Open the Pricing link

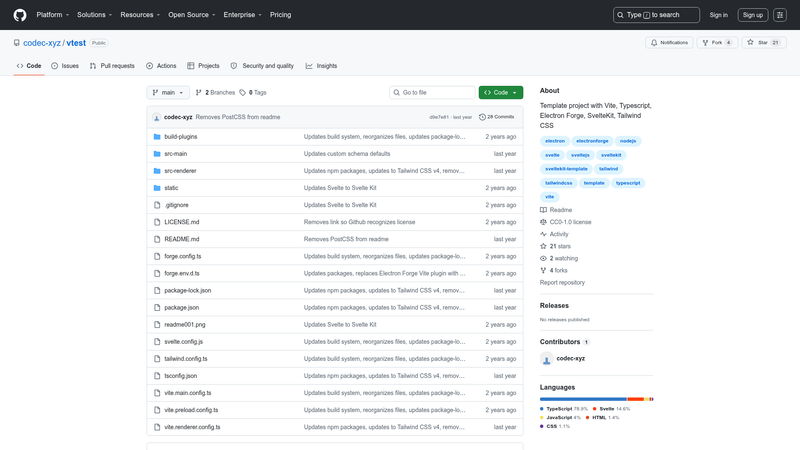281,15
